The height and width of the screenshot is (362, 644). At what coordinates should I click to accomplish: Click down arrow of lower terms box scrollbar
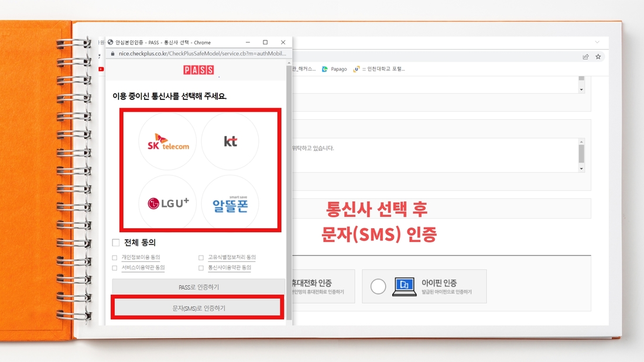581,168
